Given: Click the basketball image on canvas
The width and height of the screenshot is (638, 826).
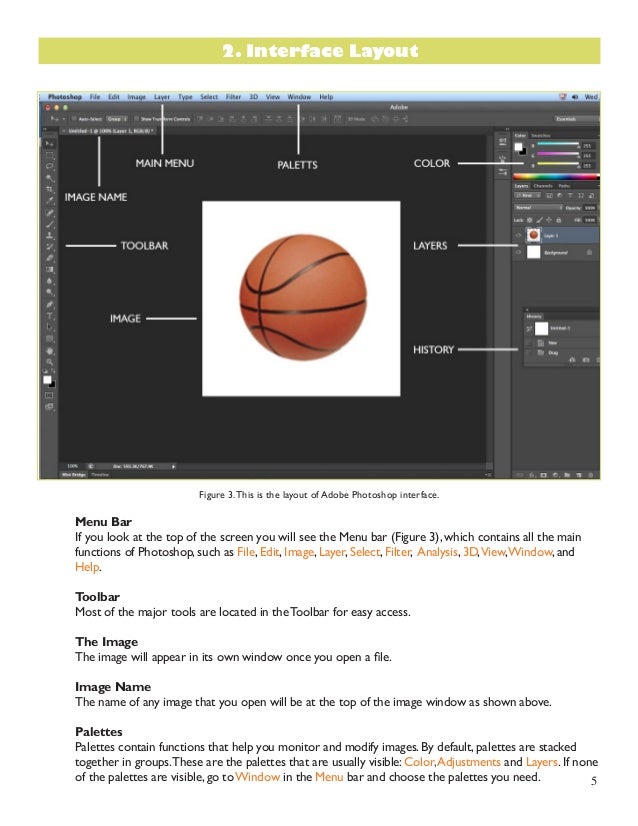Looking at the screenshot, I should coord(303,297).
